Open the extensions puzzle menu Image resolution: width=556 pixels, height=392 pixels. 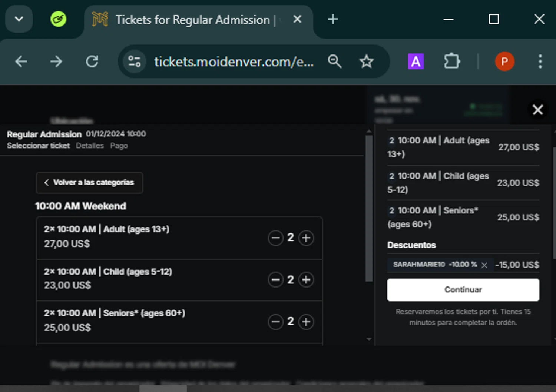(451, 61)
